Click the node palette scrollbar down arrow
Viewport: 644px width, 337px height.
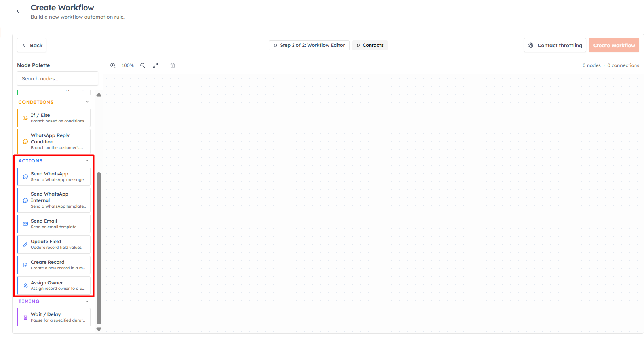[99, 329]
